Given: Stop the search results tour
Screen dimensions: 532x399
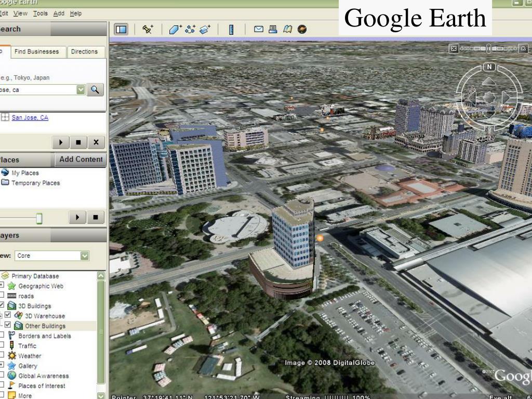Looking at the screenshot, I should [x=78, y=142].
